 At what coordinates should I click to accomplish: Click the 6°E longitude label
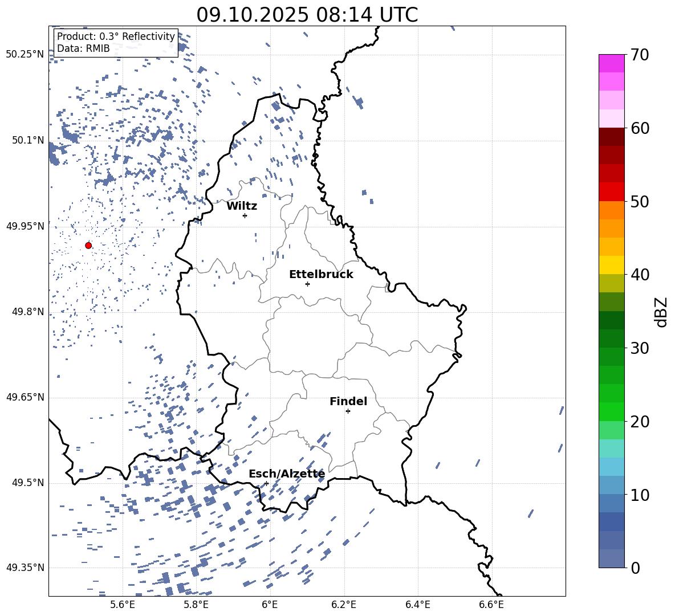click(x=270, y=605)
